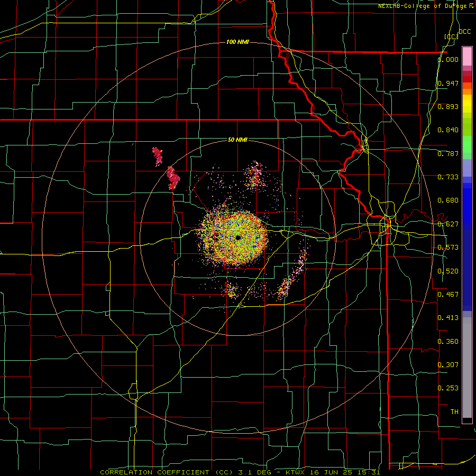Click the (CC) legend heading

pos(451,36)
